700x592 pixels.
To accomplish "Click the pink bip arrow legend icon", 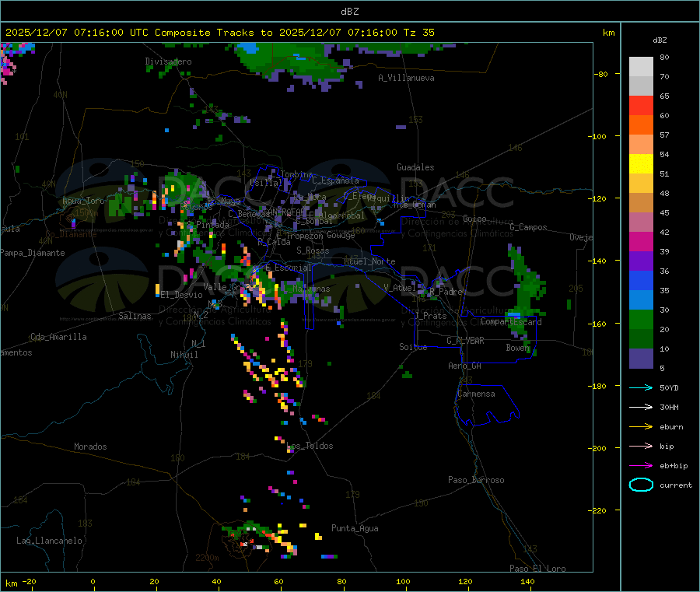I will (641, 446).
